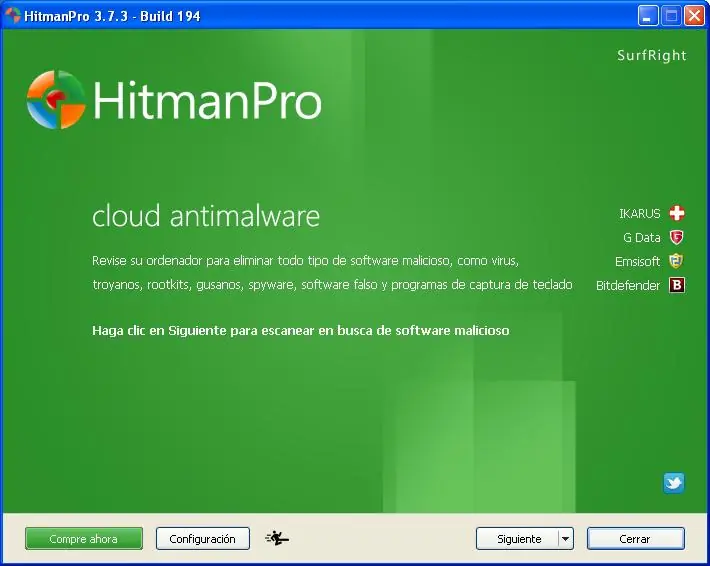
Task: Click the HitmanPro wordmark text
Action: click(x=207, y=100)
